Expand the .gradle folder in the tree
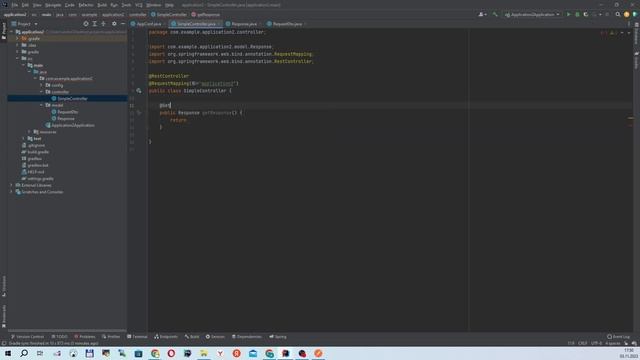 coord(18,39)
